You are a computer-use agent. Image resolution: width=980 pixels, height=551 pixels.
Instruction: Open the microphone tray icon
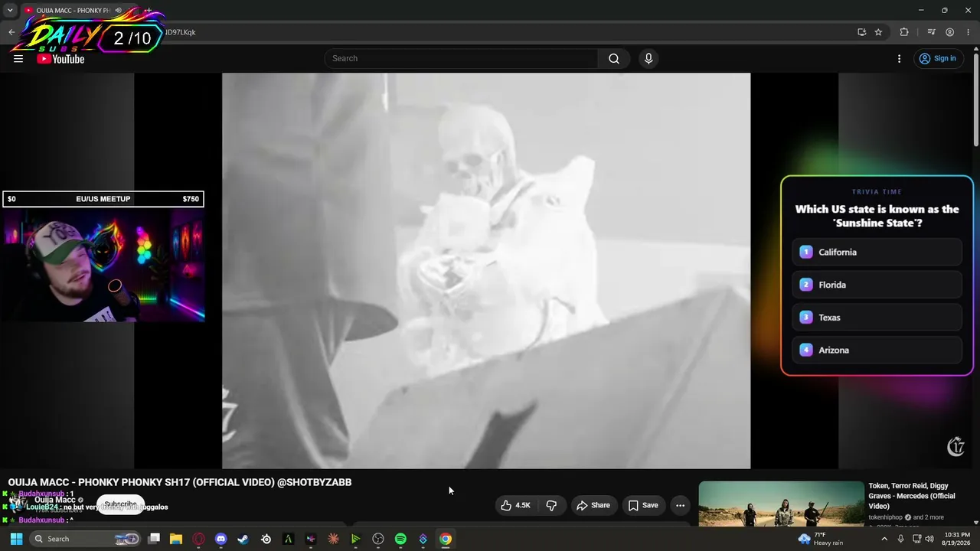pos(900,539)
